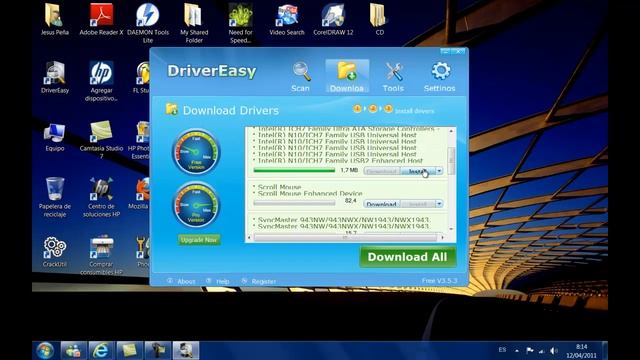Select the HP Agregar dispositivo desktop icon
Image resolution: width=640 pixels, height=360 pixels.
(101, 82)
